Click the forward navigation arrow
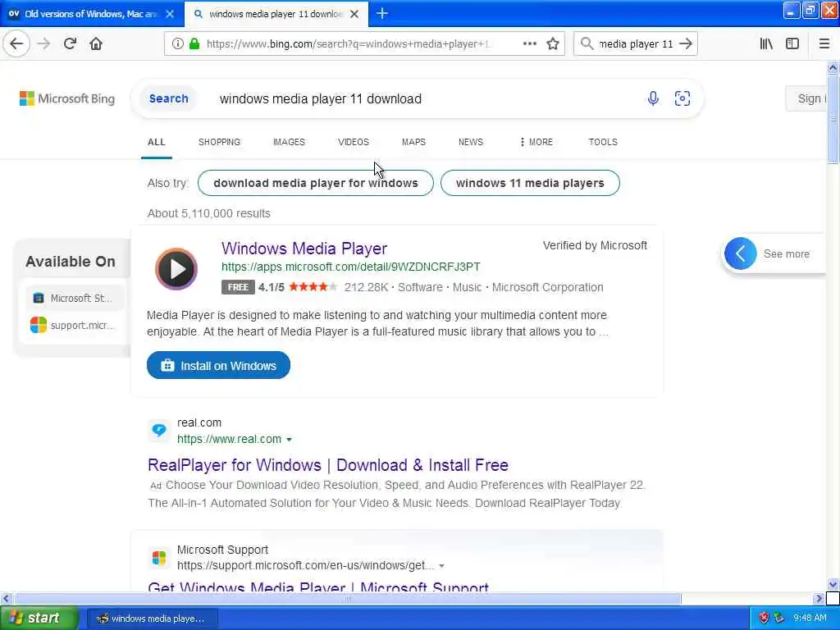 (44, 44)
